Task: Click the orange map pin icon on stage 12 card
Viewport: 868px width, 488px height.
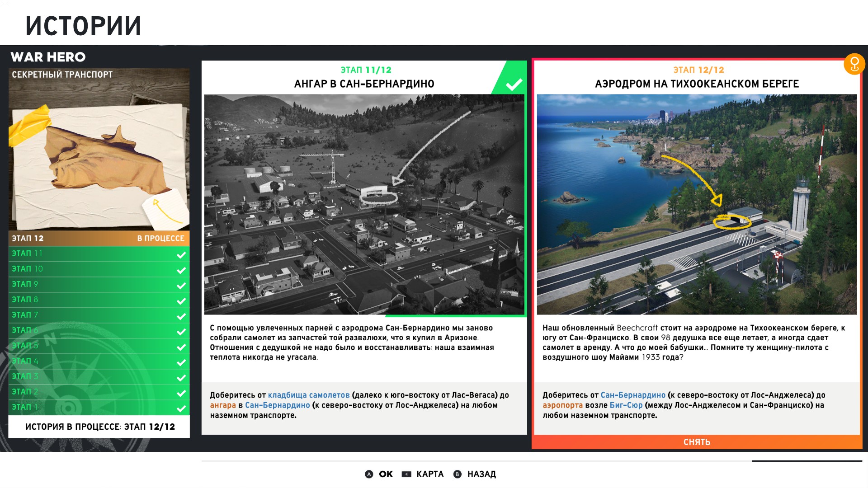Action: point(854,64)
